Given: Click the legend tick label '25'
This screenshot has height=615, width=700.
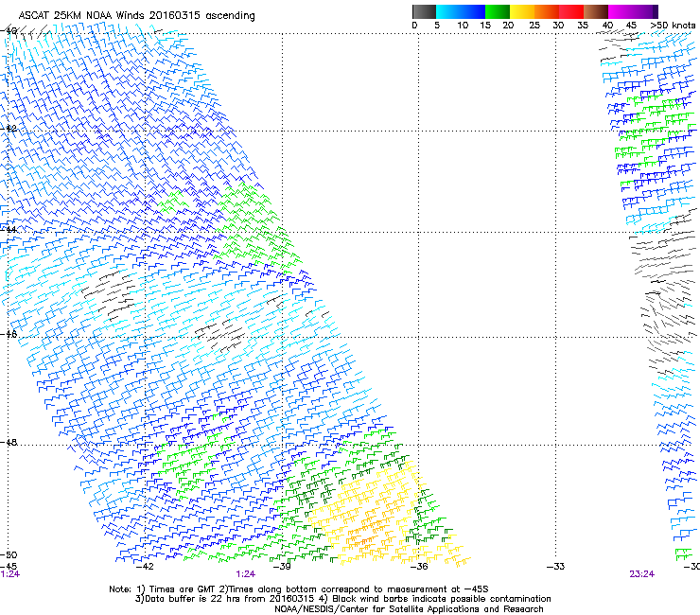Looking at the screenshot, I should point(534,26).
